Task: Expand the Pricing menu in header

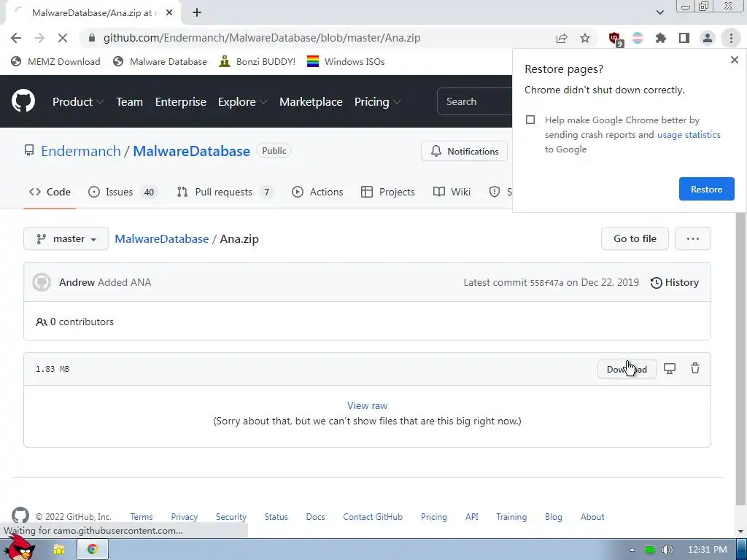Action: pyautogui.click(x=377, y=102)
